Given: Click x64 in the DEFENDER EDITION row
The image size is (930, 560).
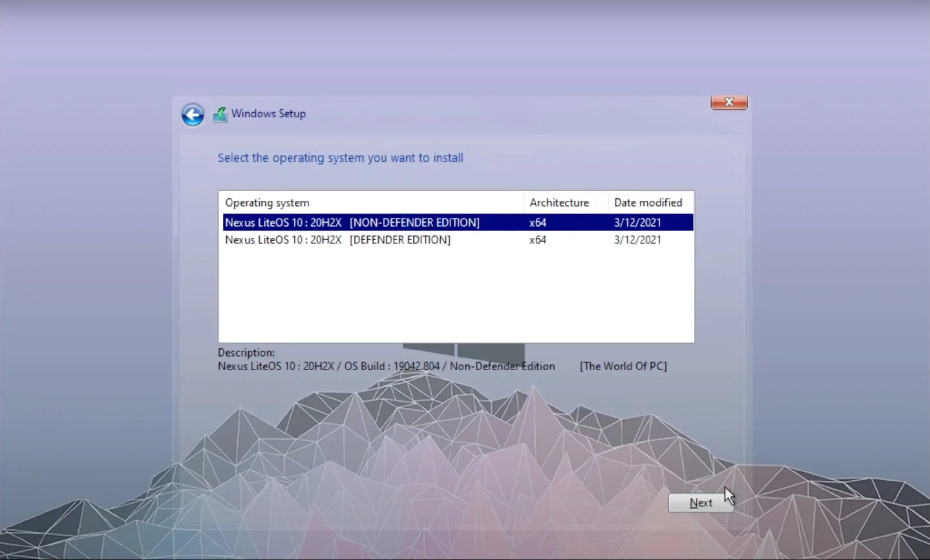Looking at the screenshot, I should [537, 240].
